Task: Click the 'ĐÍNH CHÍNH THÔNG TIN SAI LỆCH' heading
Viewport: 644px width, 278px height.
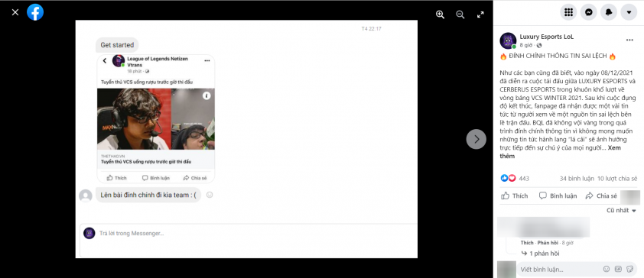Action: point(558,57)
